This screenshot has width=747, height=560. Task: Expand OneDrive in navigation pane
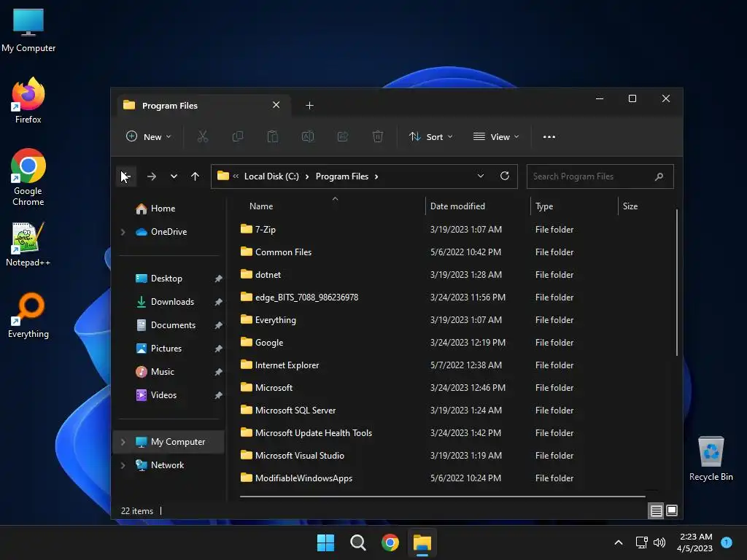[x=123, y=232]
